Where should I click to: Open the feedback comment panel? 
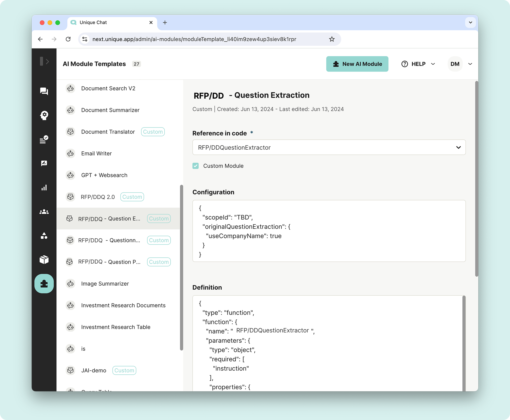44,163
